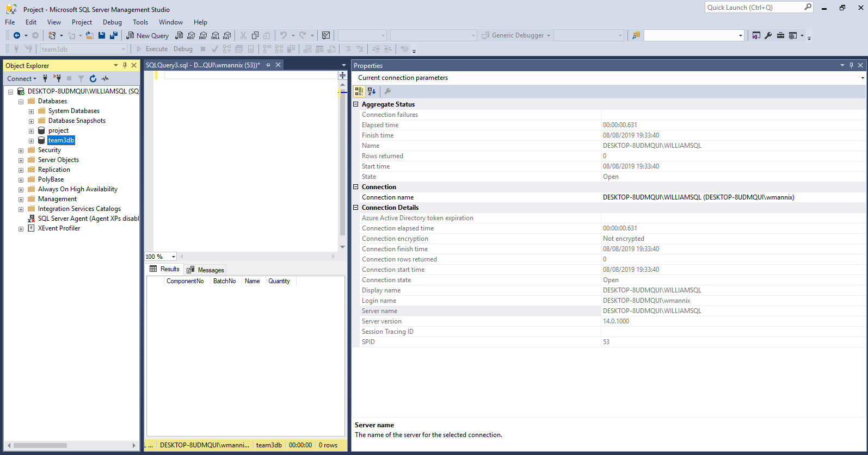Click the Solution Explorer icon in toolbar
The width and height of the screenshot is (868, 455).
click(x=756, y=35)
